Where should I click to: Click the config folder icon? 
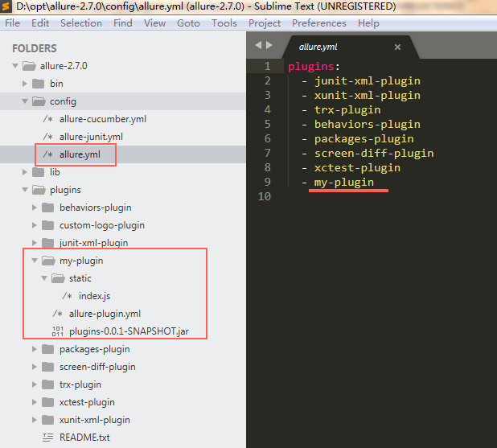(x=39, y=101)
